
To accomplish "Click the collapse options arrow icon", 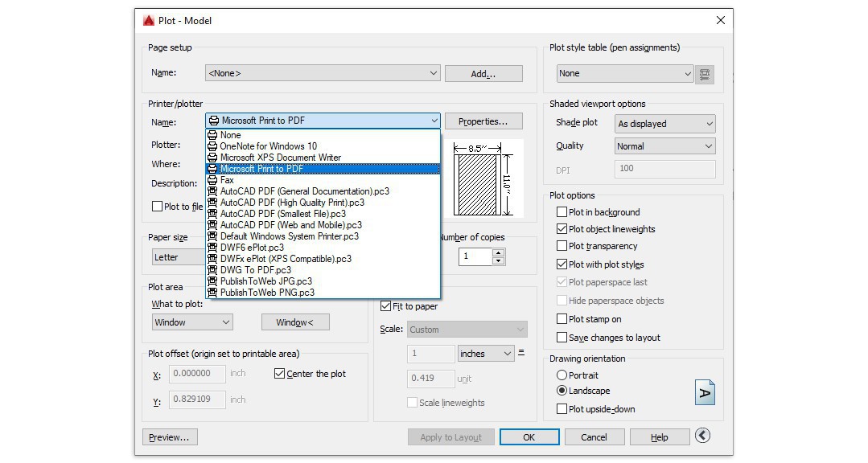I will coord(702,436).
